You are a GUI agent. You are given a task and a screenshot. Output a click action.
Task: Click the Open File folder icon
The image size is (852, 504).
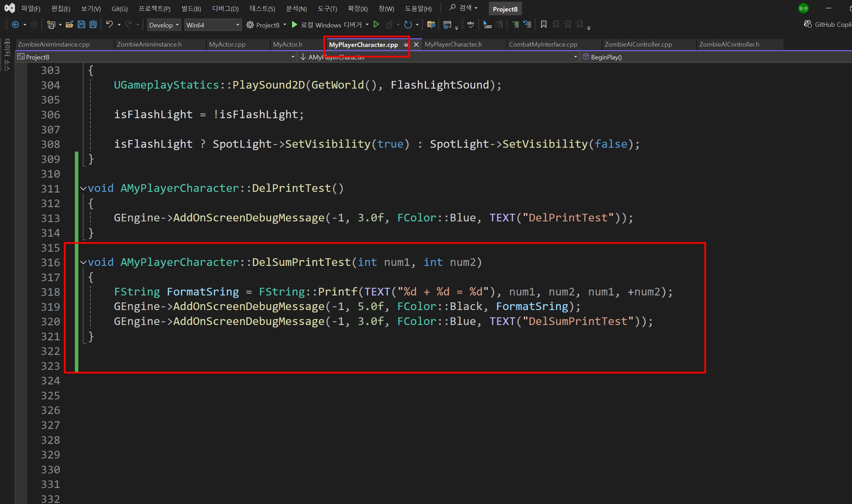pyautogui.click(x=69, y=25)
